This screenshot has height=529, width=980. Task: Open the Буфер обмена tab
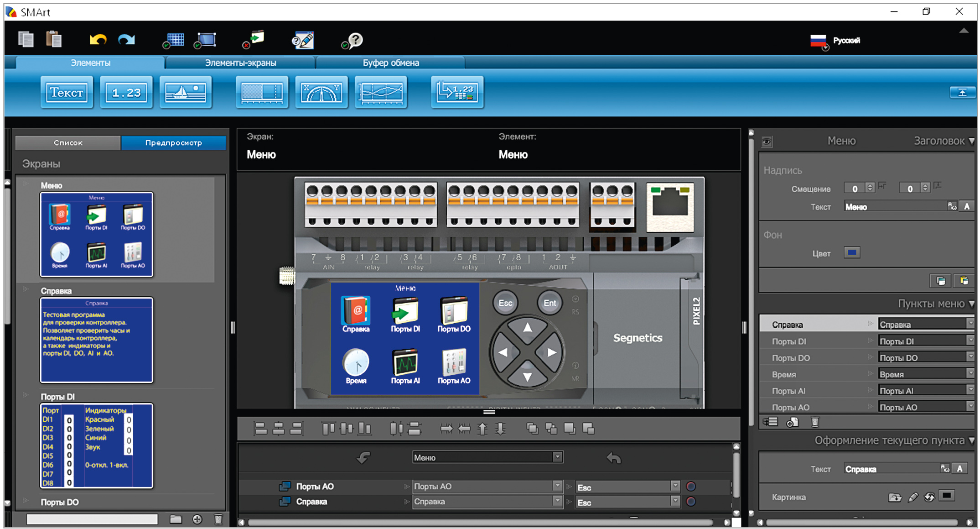[390, 63]
